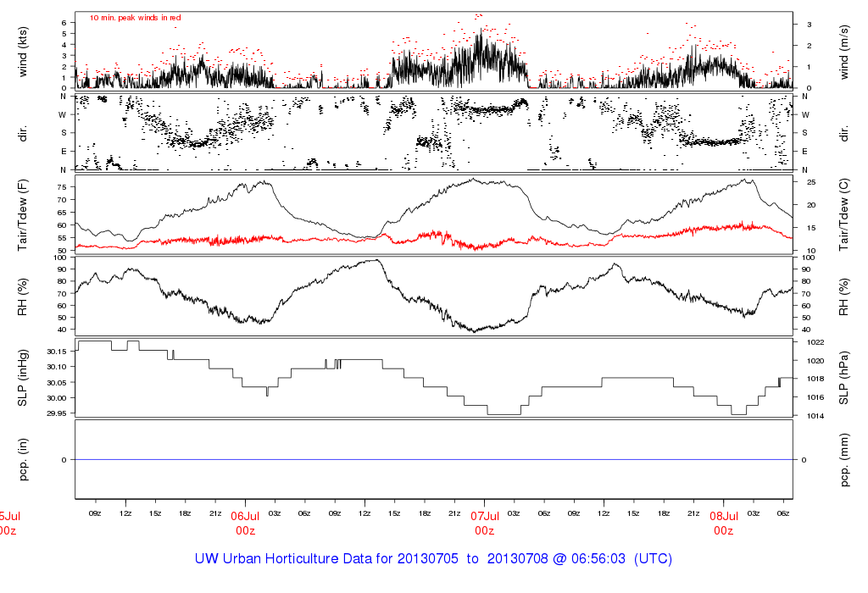This screenshot has width=868, height=593.
Task: Select the '10 min. peak winds in red' legend note
Action: pyautogui.click(x=135, y=17)
